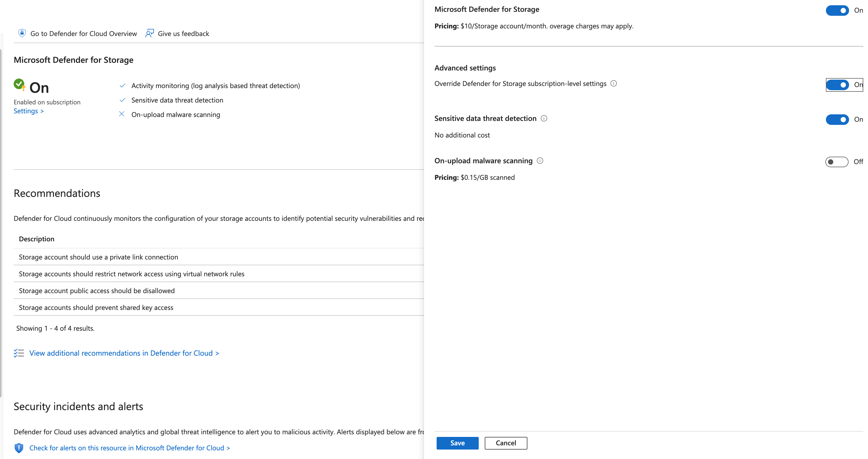Open Give us feedback
The image size is (868, 459).
pyautogui.click(x=177, y=33)
